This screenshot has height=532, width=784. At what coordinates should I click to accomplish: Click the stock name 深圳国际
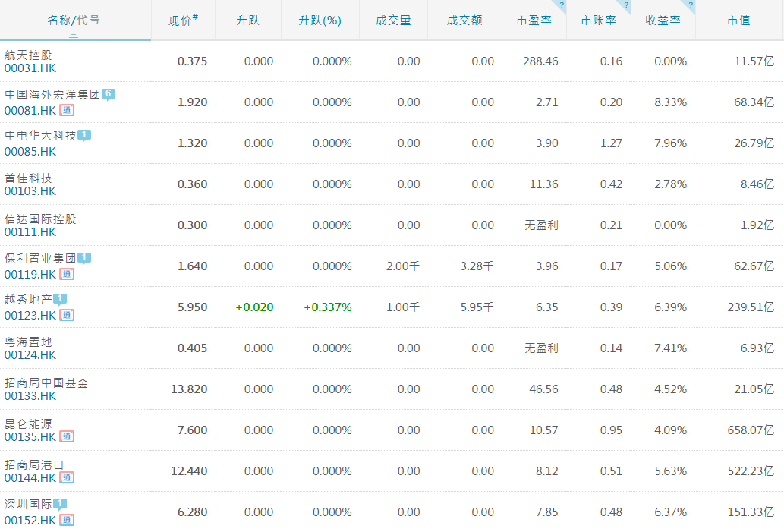[x=28, y=504]
